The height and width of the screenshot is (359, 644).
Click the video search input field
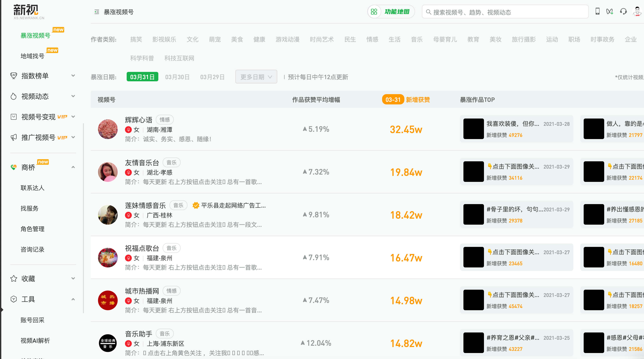click(x=507, y=12)
